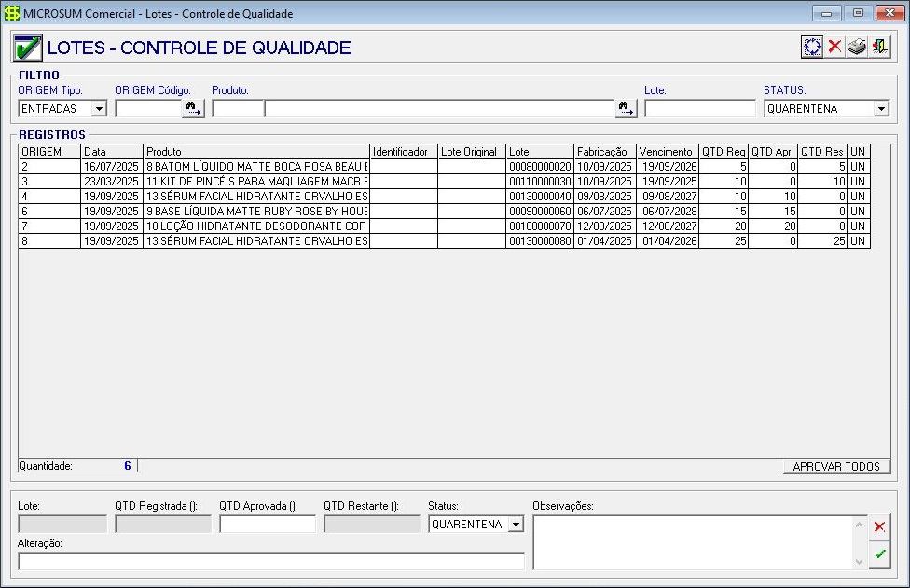Cancel edit with red X beside Observações
Screen dimensions: 910x588
click(879, 527)
